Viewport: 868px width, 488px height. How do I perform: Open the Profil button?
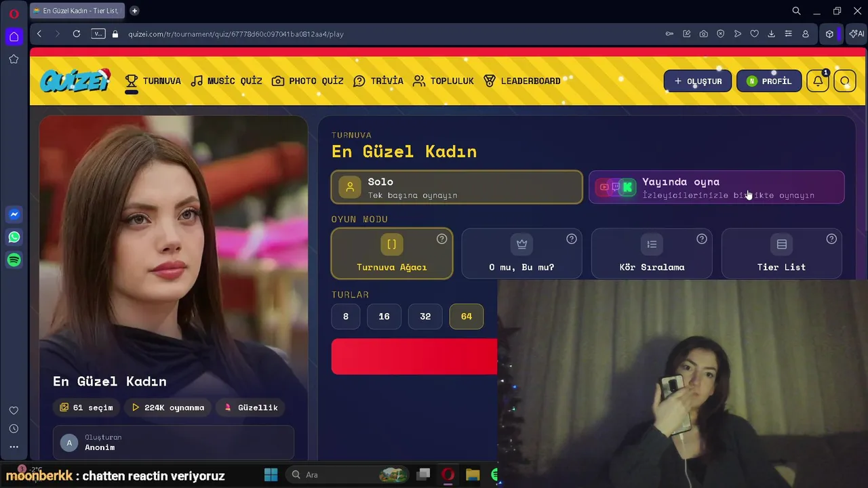[x=769, y=81]
